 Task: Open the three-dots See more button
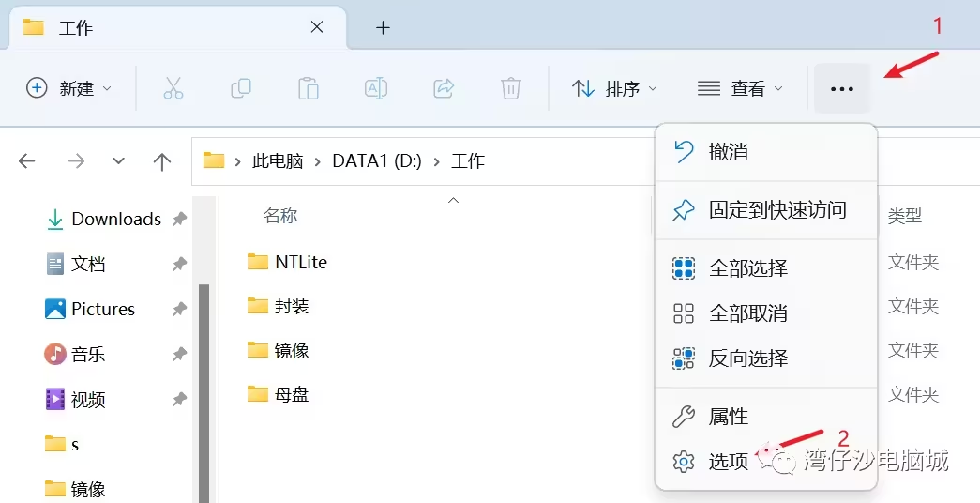pos(841,89)
